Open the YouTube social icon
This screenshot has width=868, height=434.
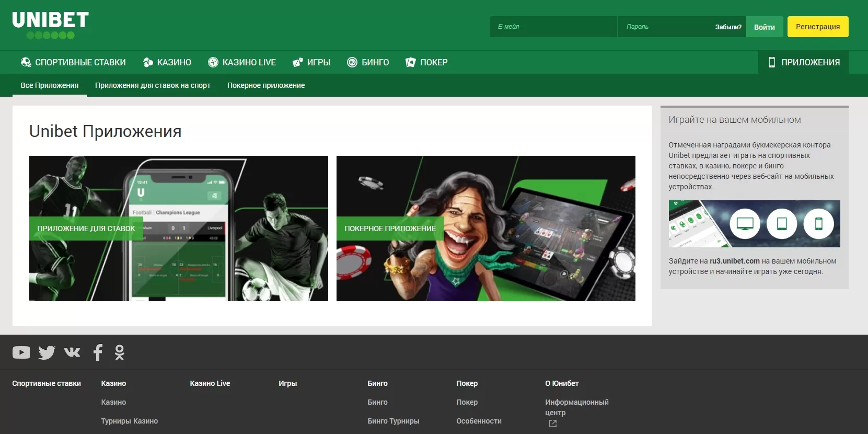(x=21, y=352)
